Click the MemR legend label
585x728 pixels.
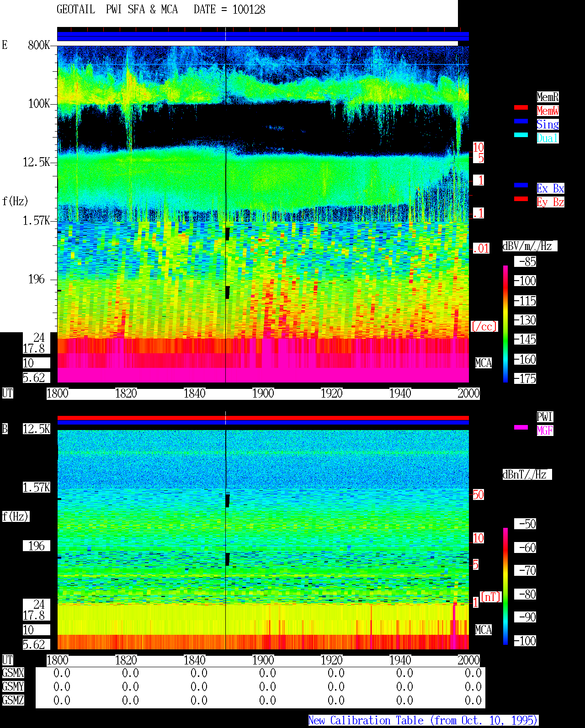548,97
